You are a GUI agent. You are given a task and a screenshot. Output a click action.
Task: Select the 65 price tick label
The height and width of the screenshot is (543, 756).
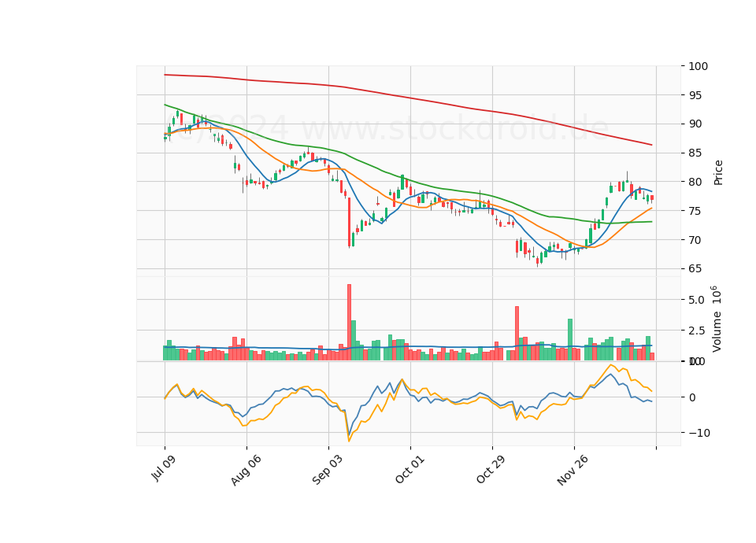(695, 269)
